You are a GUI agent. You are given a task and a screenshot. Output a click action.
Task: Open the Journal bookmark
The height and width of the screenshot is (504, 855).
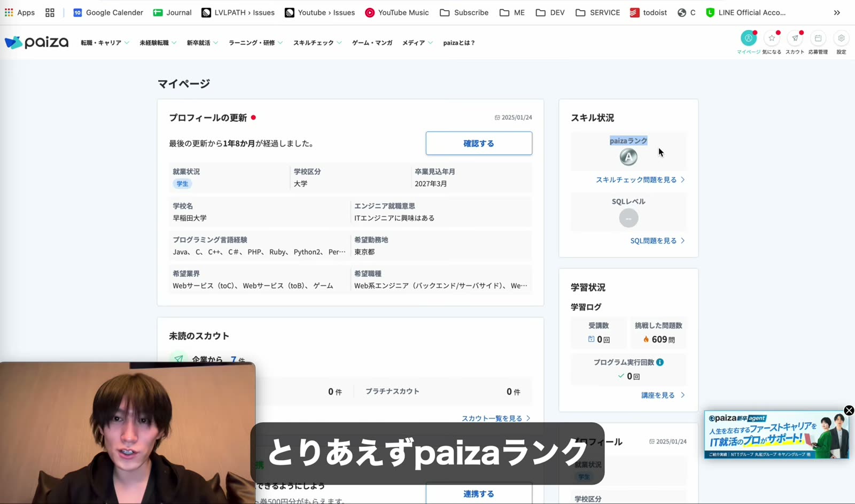pyautogui.click(x=172, y=12)
